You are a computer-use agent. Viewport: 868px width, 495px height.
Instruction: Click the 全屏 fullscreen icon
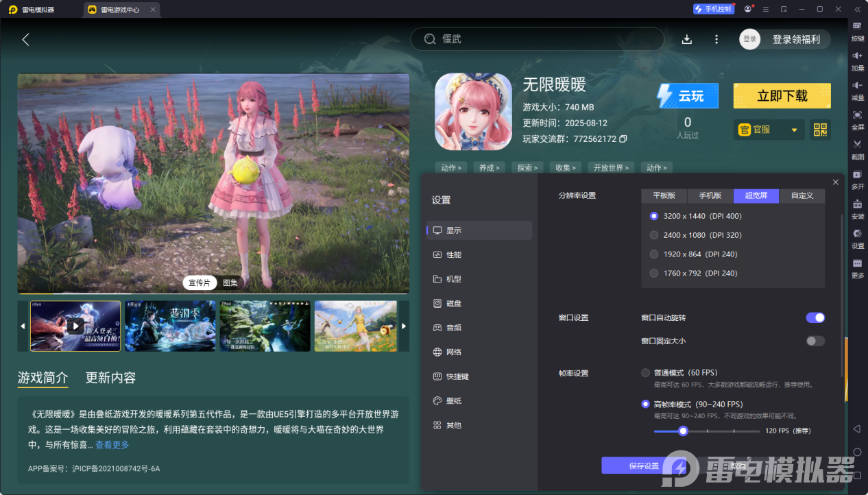click(857, 115)
